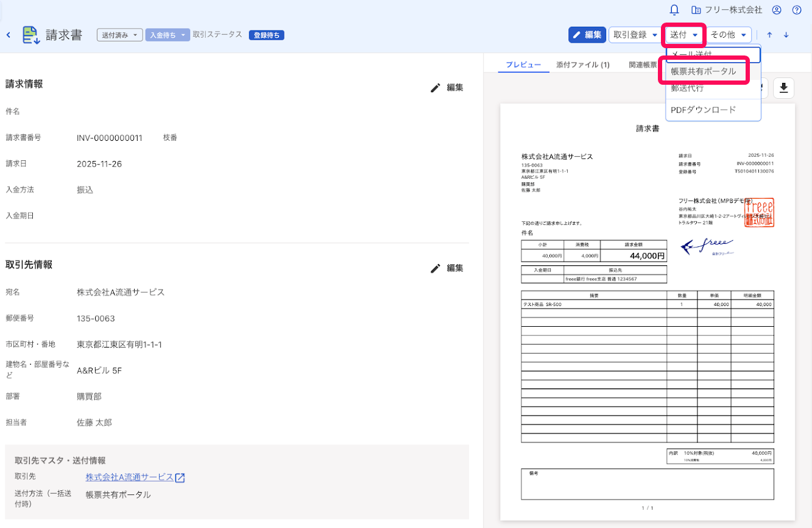Select メール送付 from the menu
Screen dimensions: 812x528
pos(713,55)
